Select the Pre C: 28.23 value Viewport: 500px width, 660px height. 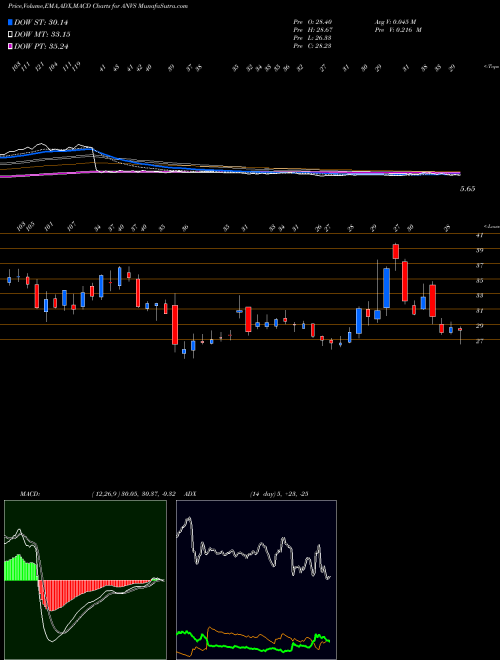click(x=313, y=46)
